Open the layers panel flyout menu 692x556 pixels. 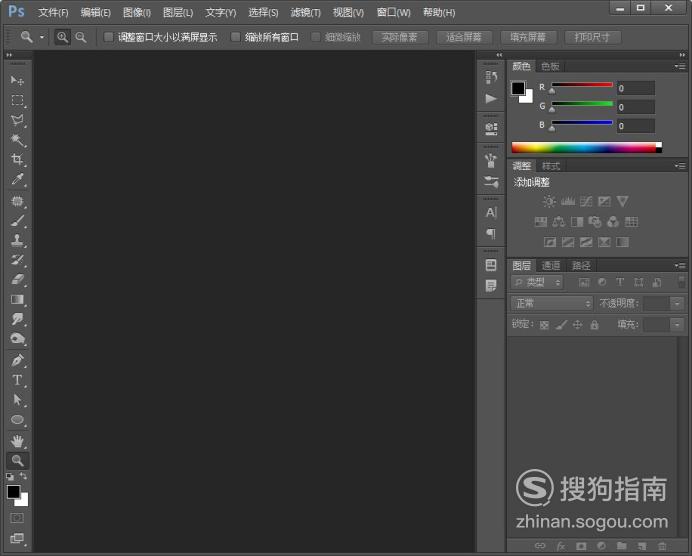click(x=680, y=266)
